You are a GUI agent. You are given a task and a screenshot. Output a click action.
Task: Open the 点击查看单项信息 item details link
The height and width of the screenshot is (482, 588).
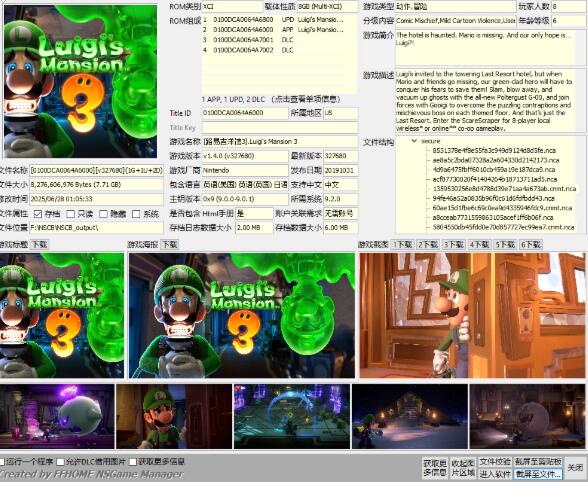[x=306, y=99]
